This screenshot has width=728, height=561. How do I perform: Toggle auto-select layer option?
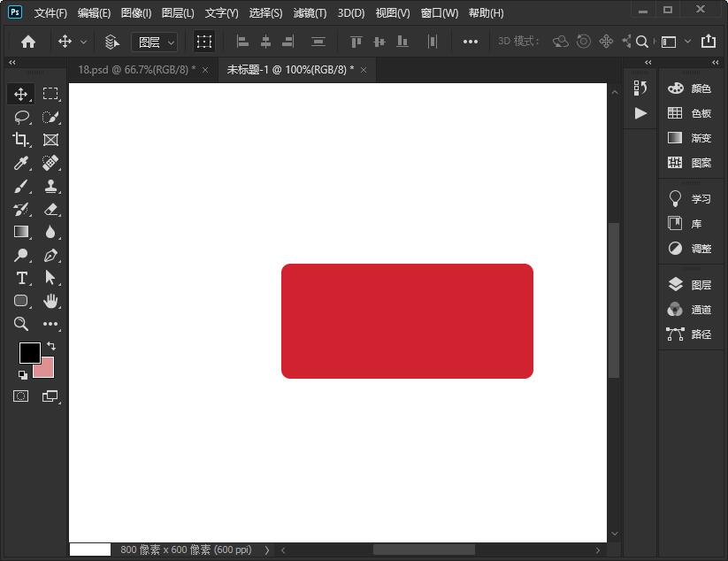click(x=112, y=42)
